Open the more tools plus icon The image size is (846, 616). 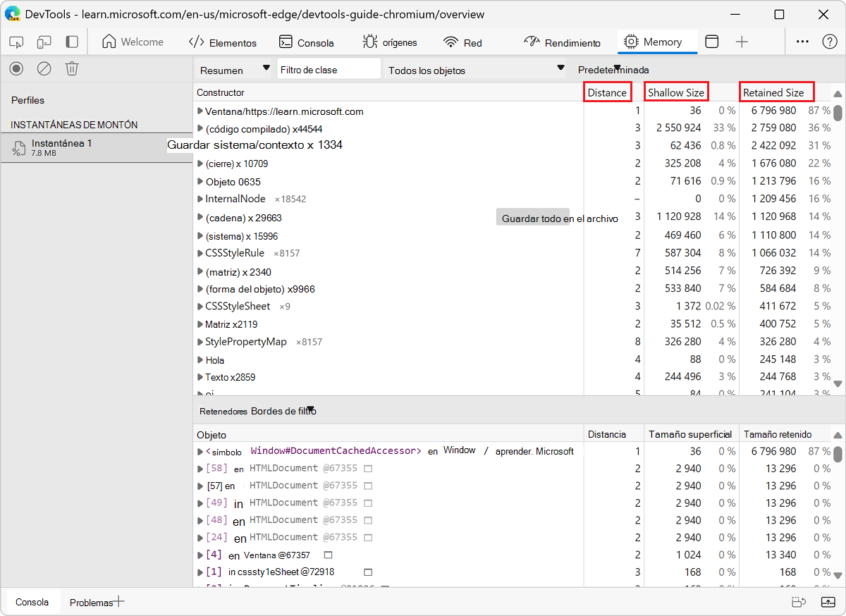tap(742, 42)
